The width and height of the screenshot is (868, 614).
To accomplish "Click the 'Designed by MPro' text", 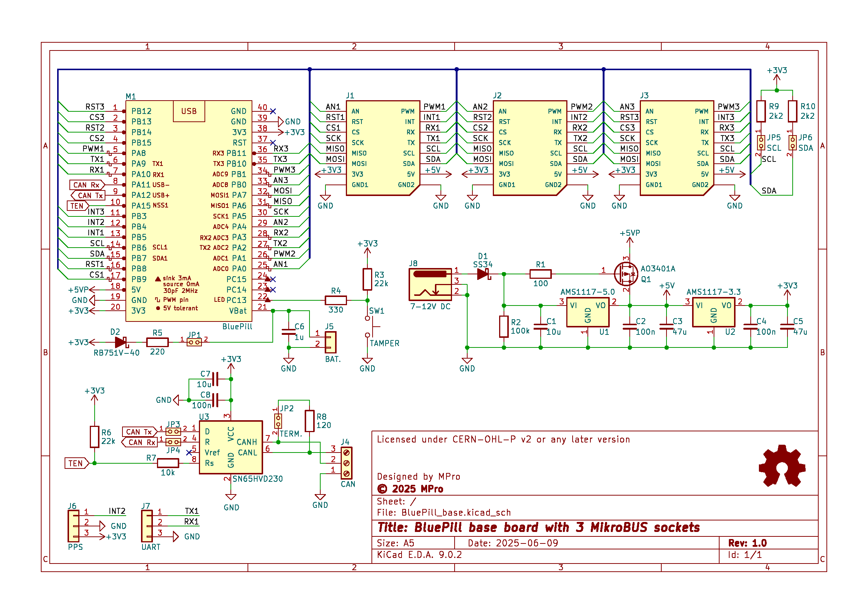I will 419,477.
